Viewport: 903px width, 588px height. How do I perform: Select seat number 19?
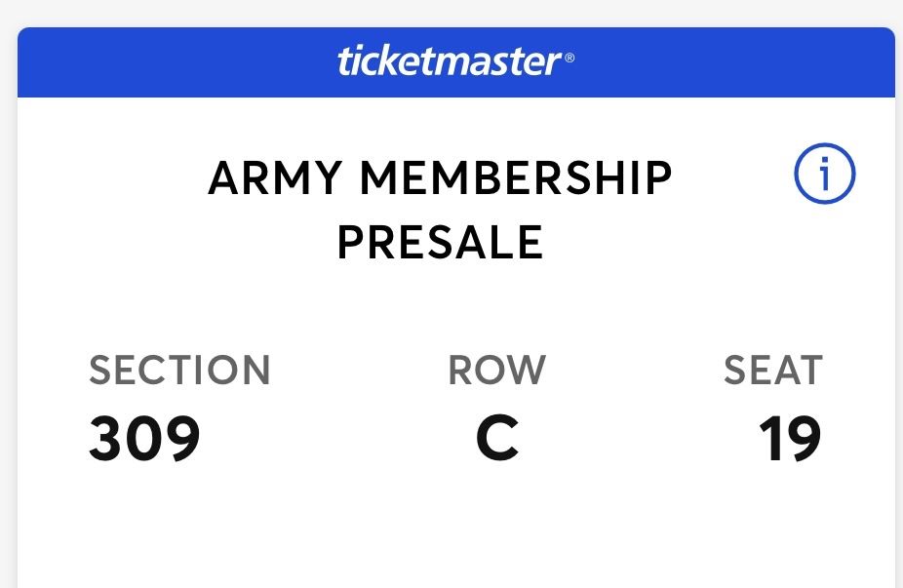pos(790,439)
